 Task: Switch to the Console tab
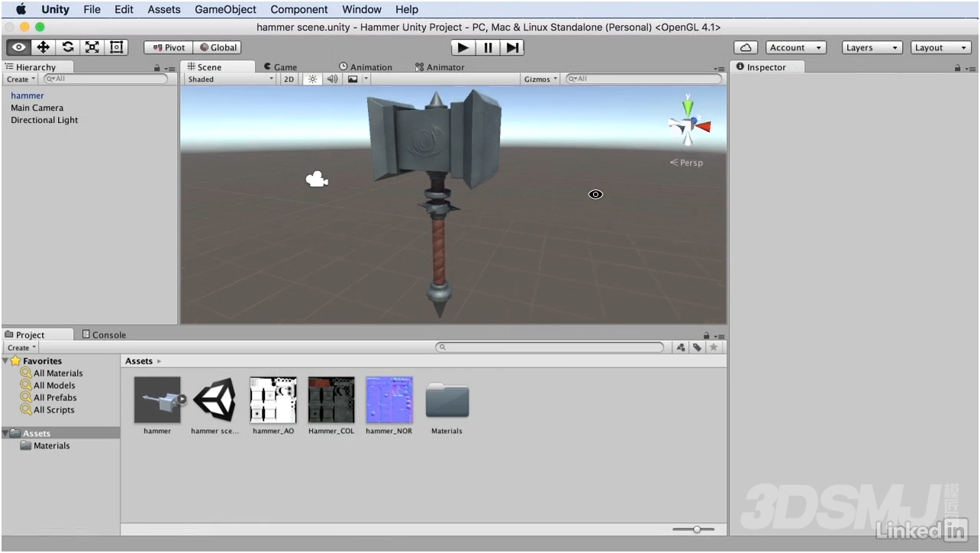[x=104, y=335]
